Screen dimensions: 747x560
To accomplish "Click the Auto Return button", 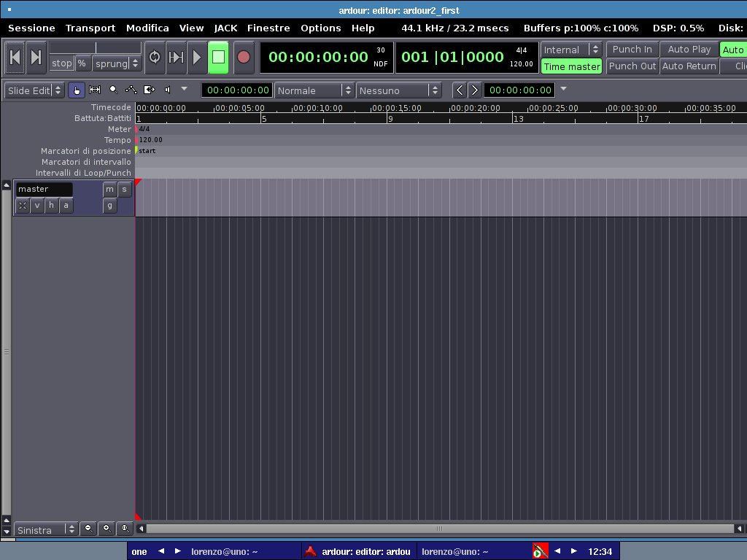I will pos(689,66).
